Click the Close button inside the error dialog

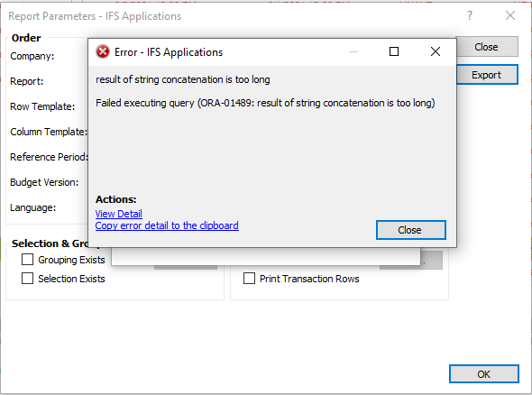pyautogui.click(x=411, y=230)
